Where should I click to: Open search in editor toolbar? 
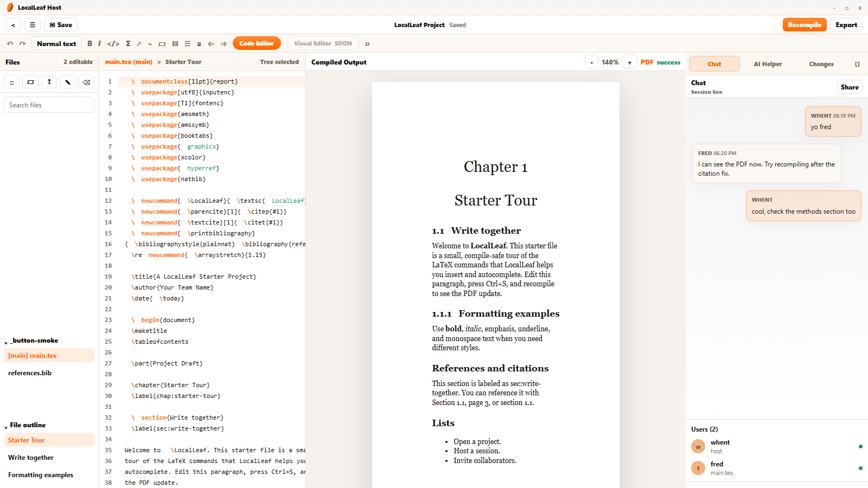click(x=367, y=43)
